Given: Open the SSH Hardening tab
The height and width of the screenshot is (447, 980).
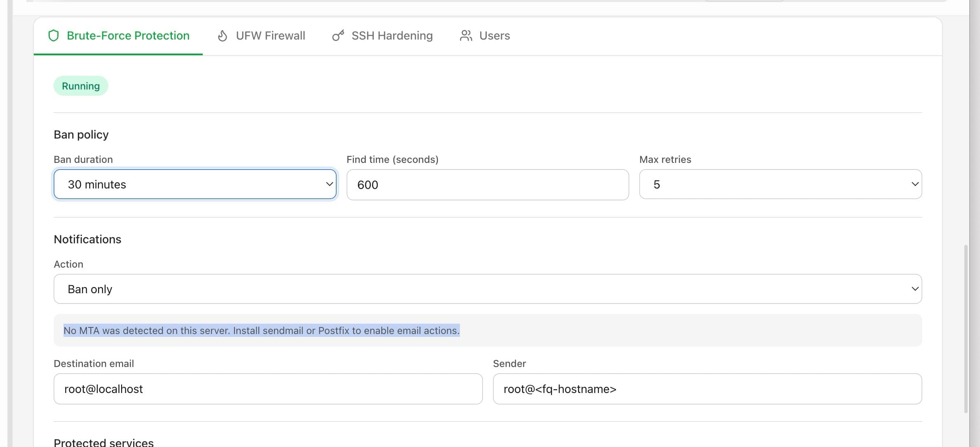Looking at the screenshot, I should point(382,36).
